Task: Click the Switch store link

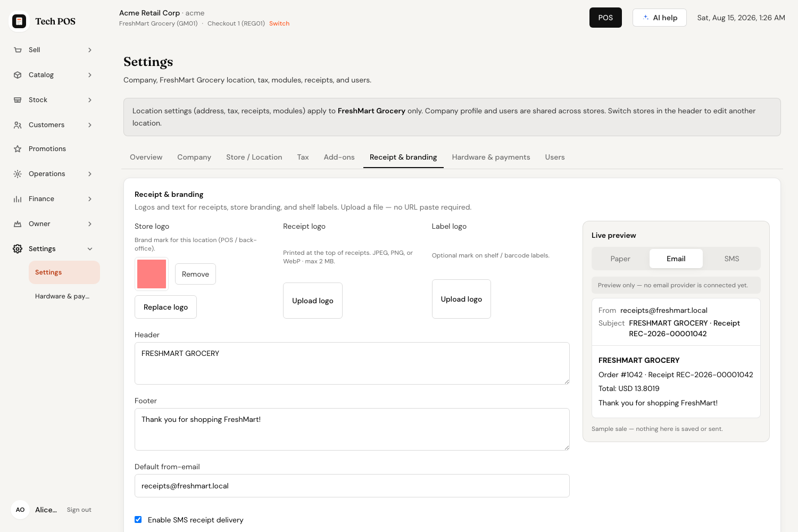Action: tap(279, 23)
